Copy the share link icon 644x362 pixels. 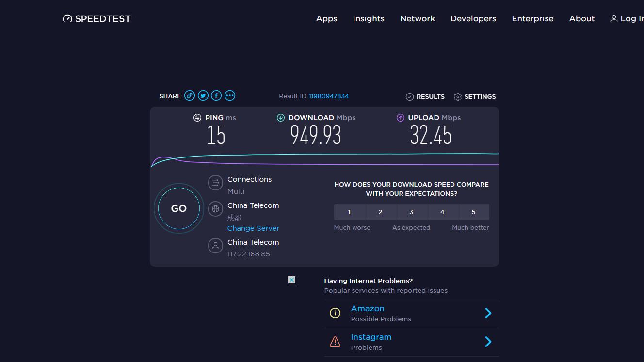189,95
